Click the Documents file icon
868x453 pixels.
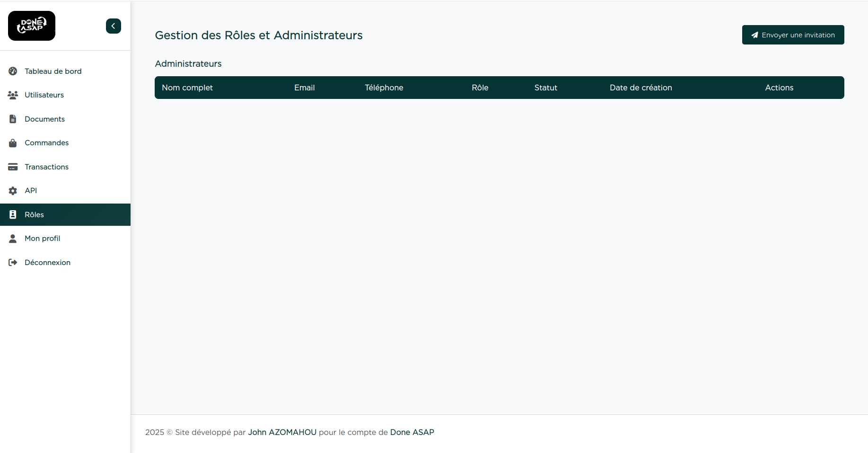click(13, 119)
